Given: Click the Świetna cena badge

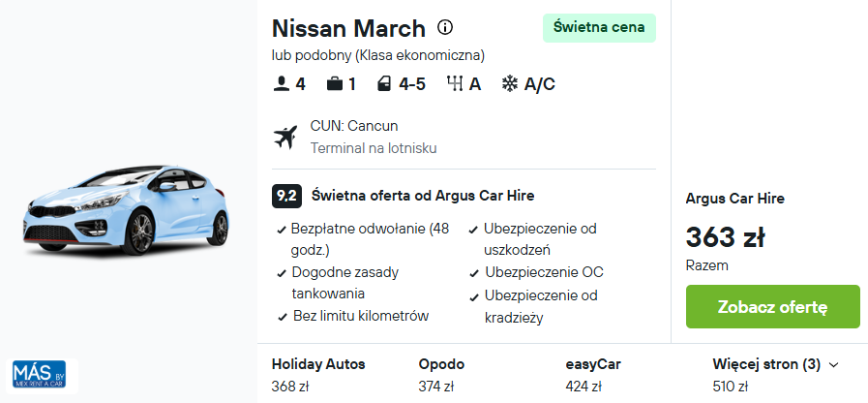Looking at the screenshot, I should coord(599,28).
